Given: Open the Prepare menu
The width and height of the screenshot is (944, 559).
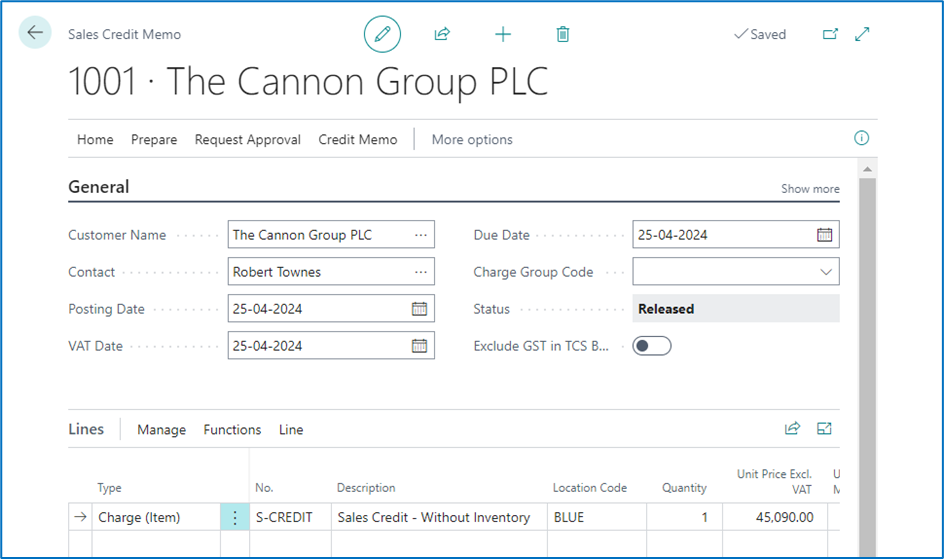Looking at the screenshot, I should coord(154,140).
